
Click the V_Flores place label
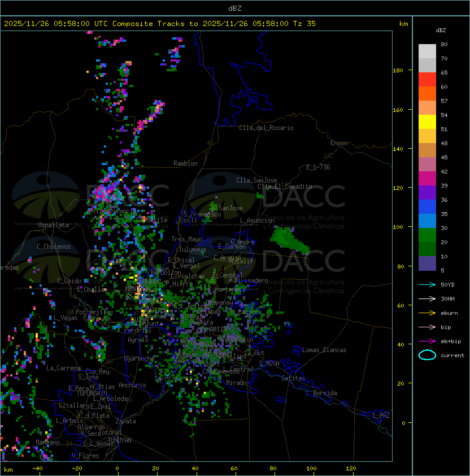pos(85,456)
